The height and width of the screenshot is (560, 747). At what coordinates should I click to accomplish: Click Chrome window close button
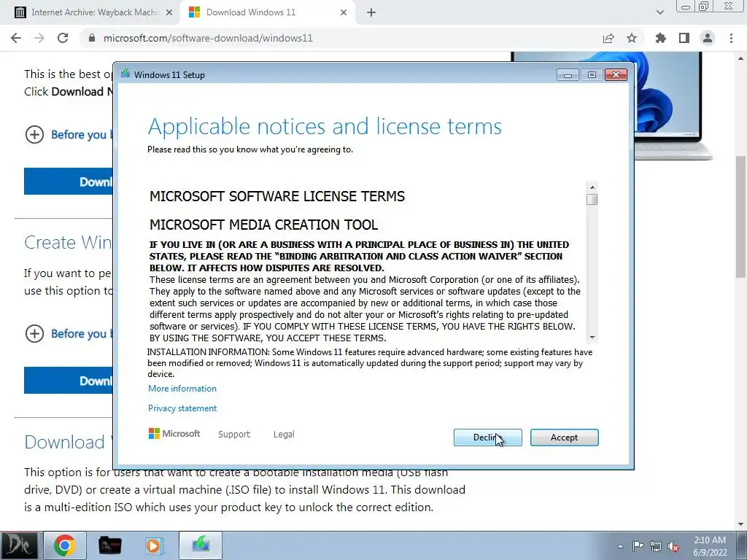coord(729,6)
